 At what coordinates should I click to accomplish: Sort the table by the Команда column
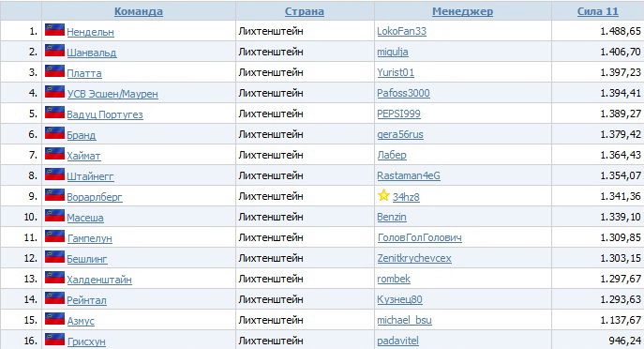139,11
